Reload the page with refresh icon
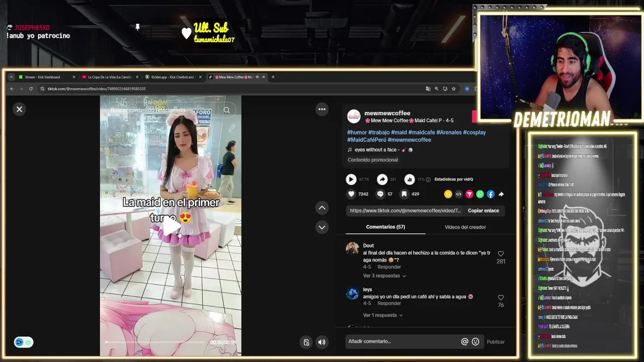The height and width of the screenshot is (362, 644). [31, 89]
